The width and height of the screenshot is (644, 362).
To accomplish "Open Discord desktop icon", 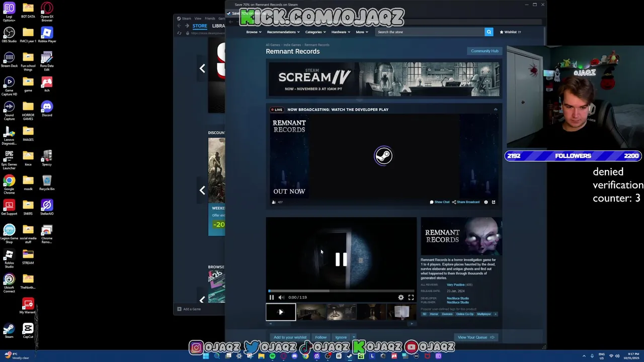I will tap(47, 109).
